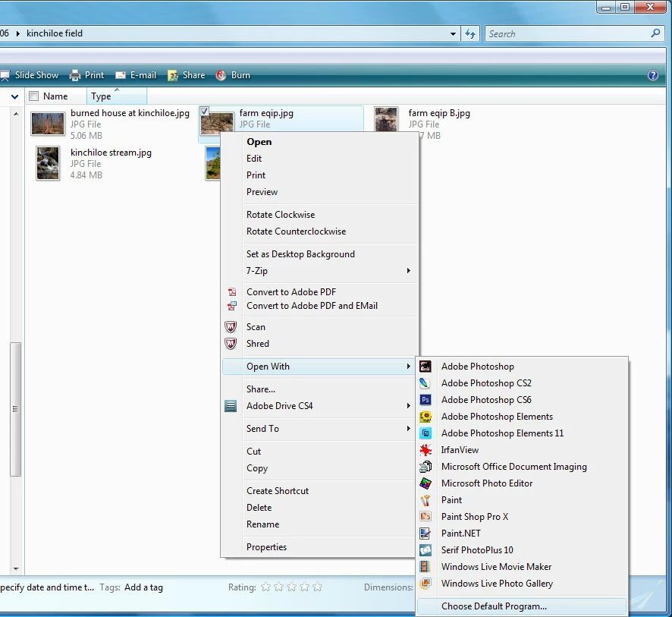Click the Paint.NET icon
Viewport: 672px width, 617px height.
tap(425, 534)
